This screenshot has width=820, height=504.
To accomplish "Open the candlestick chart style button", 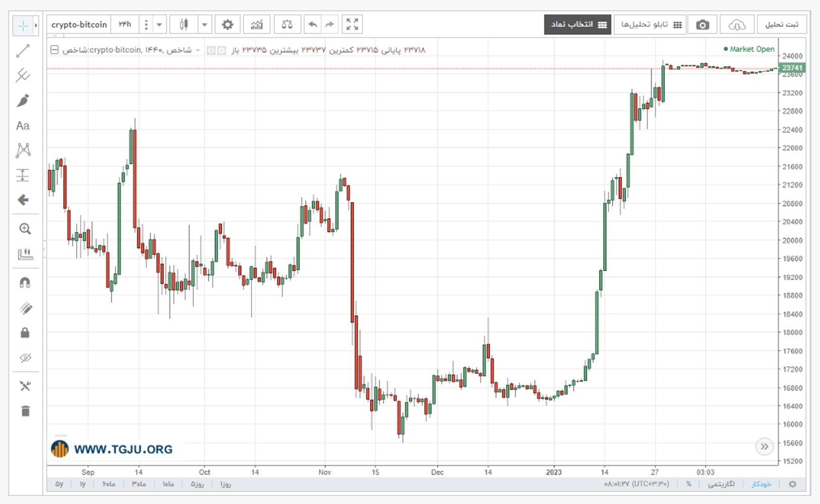I will point(184,24).
